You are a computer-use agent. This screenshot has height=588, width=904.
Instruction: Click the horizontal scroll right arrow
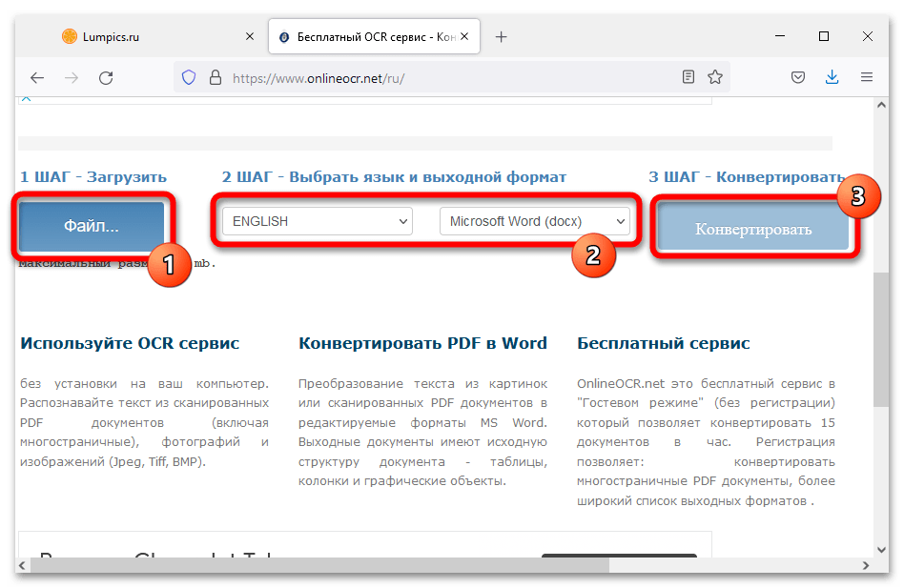(866, 565)
